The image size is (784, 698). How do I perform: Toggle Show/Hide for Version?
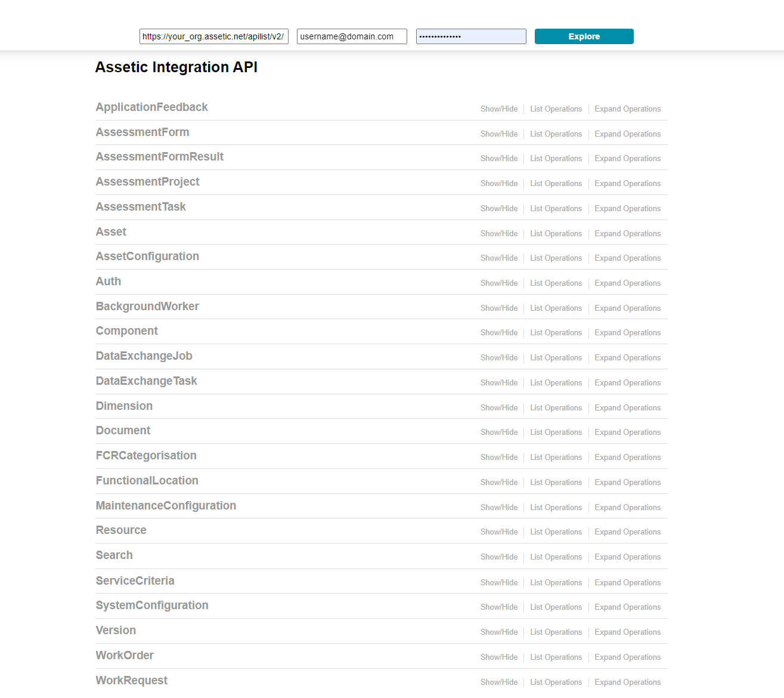(x=499, y=632)
